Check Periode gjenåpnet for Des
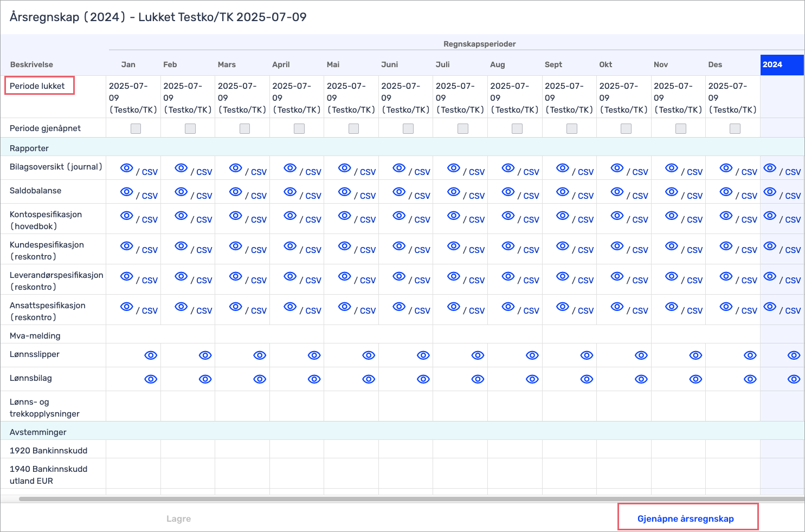The width and height of the screenshot is (805, 532). click(x=735, y=128)
